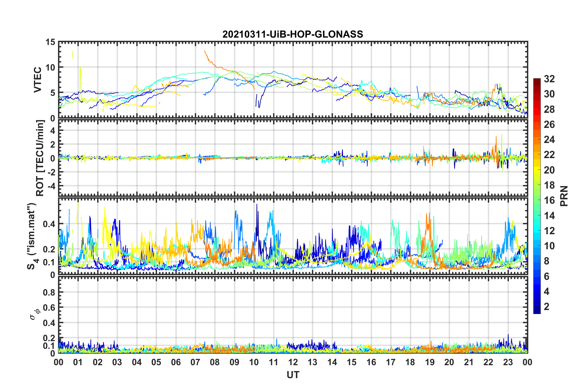Click x-axis hour label 17

(x=391, y=362)
